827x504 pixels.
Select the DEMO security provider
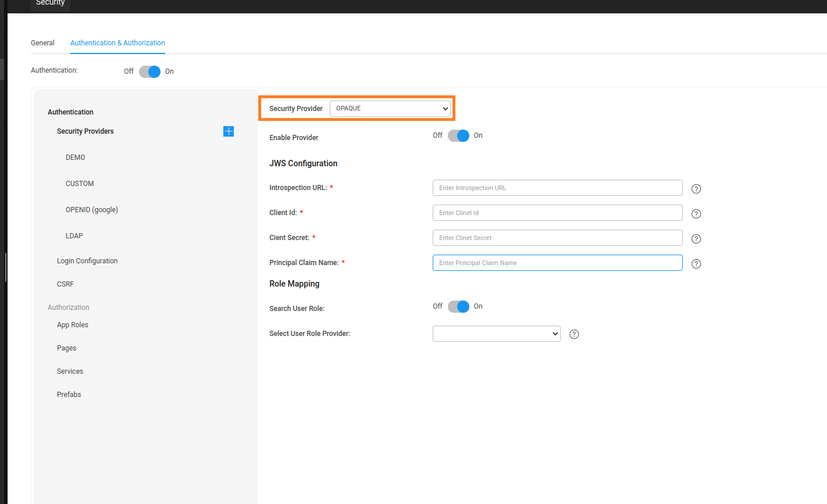coord(76,158)
